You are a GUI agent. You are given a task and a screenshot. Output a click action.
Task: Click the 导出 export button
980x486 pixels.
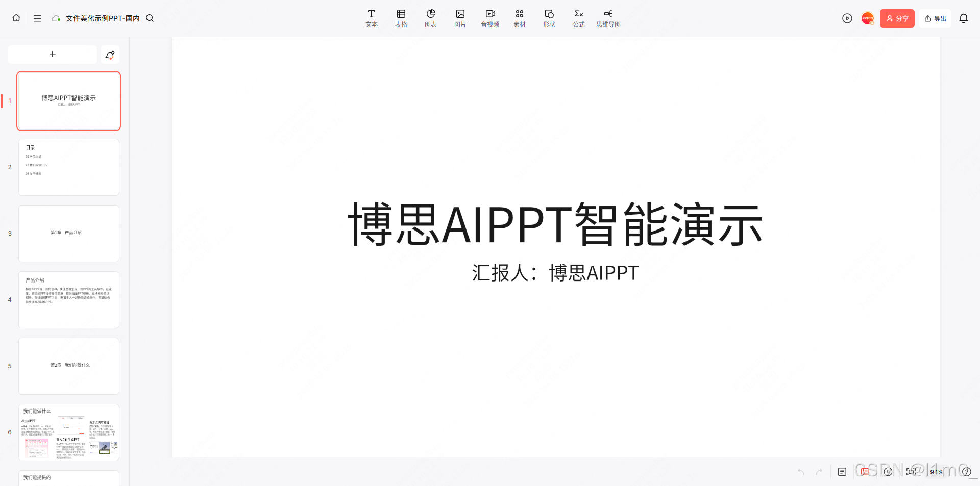pyautogui.click(x=935, y=18)
